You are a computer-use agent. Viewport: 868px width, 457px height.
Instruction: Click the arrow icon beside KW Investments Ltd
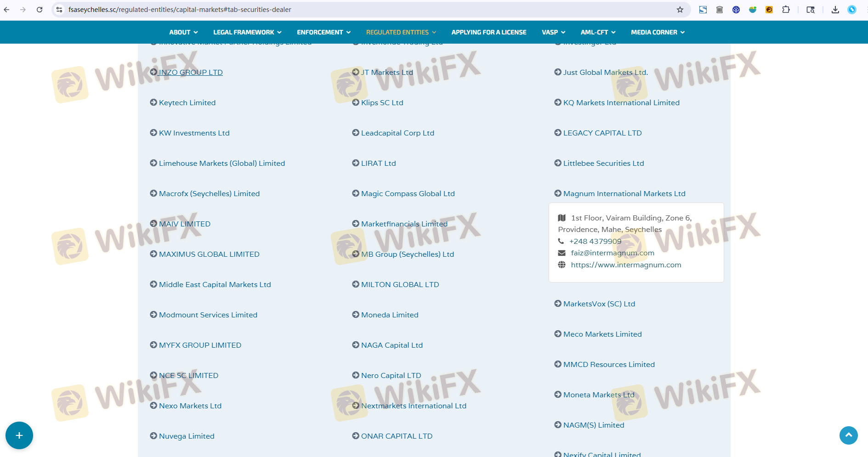coord(153,133)
